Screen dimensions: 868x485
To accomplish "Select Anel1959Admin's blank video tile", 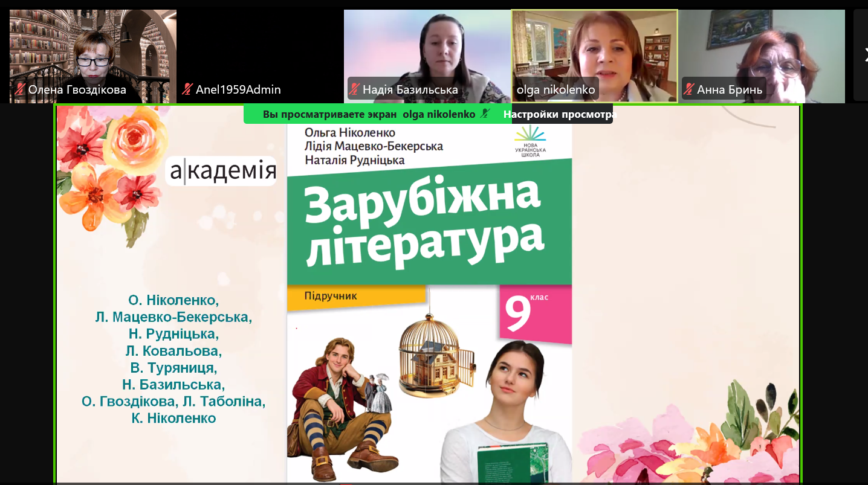I will (x=260, y=48).
